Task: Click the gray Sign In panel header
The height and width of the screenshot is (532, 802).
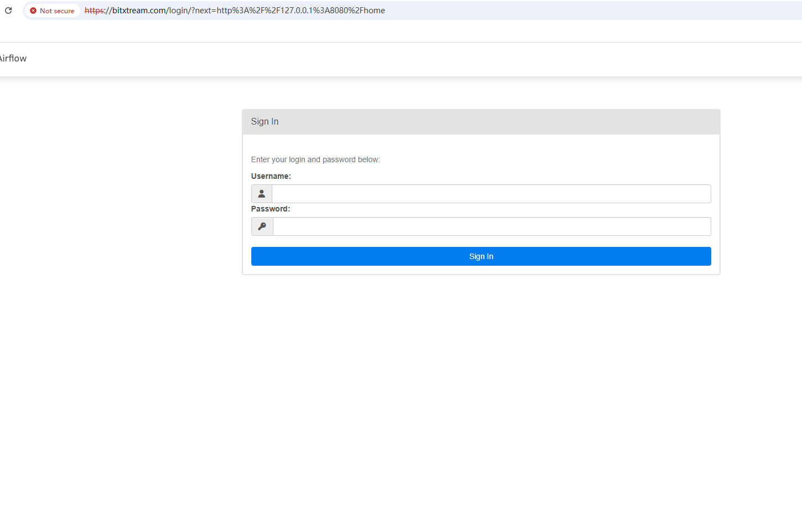Action: pos(480,122)
